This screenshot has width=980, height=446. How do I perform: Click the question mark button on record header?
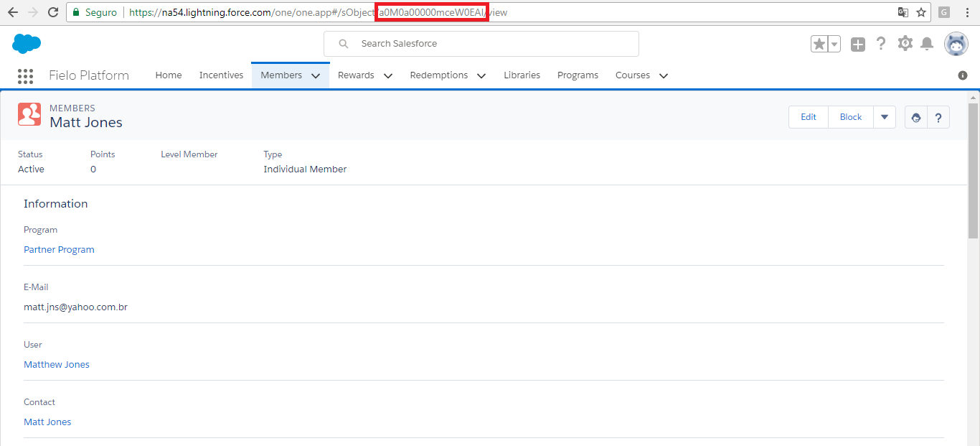tap(938, 117)
